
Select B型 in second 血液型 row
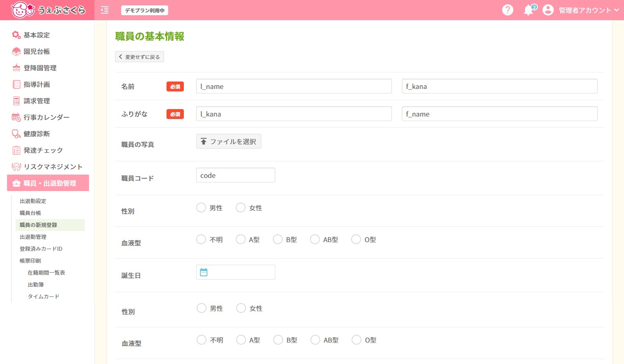click(278, 340)
